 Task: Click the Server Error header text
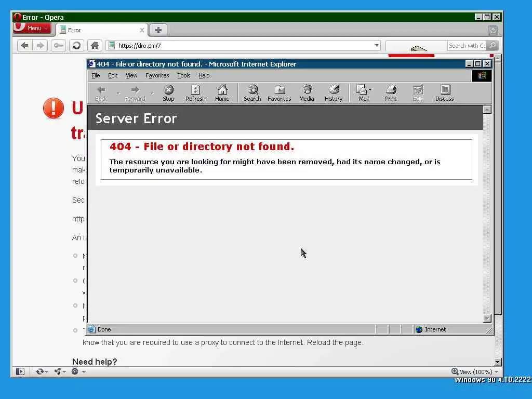pos(136,118)
